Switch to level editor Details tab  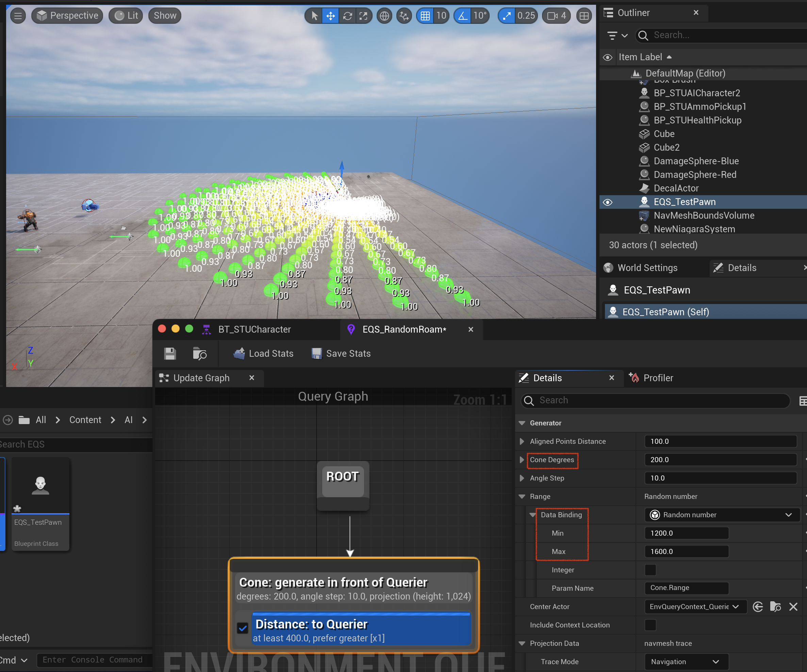(742, 268)
